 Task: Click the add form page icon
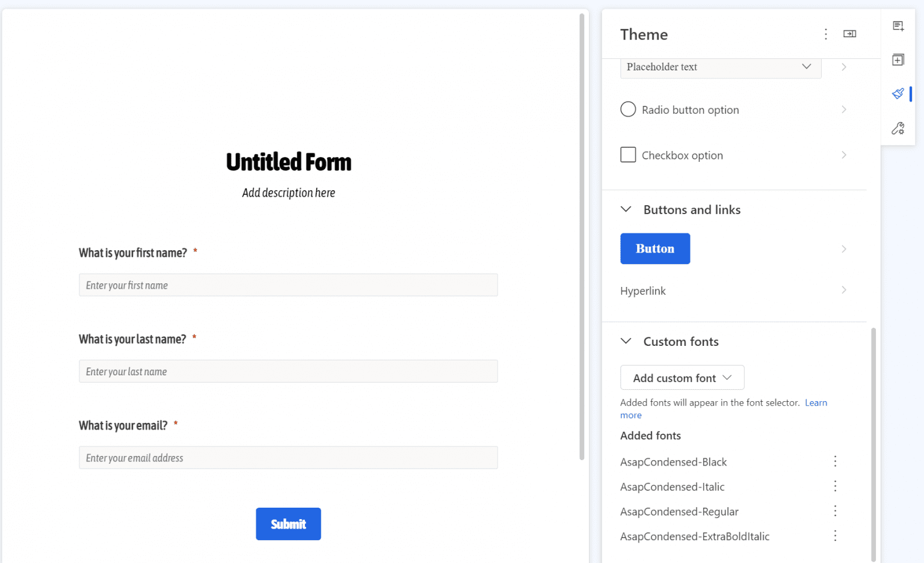click(898, 26)
